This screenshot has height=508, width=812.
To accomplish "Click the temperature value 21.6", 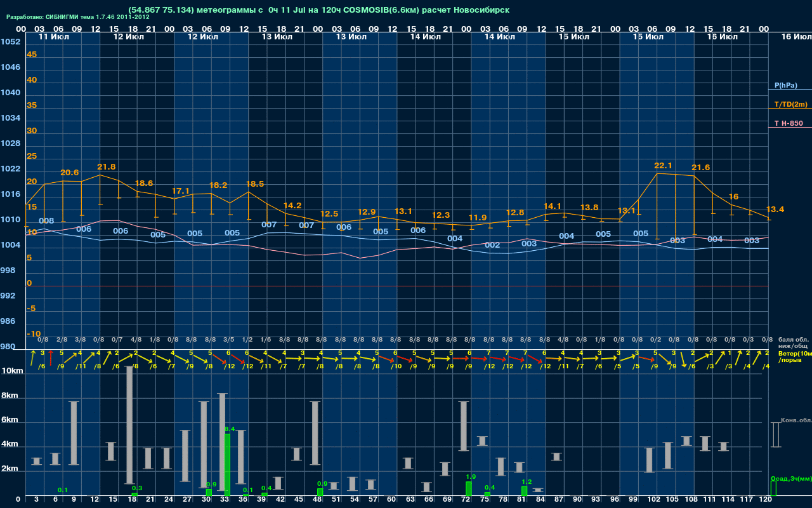I will 701,168.
